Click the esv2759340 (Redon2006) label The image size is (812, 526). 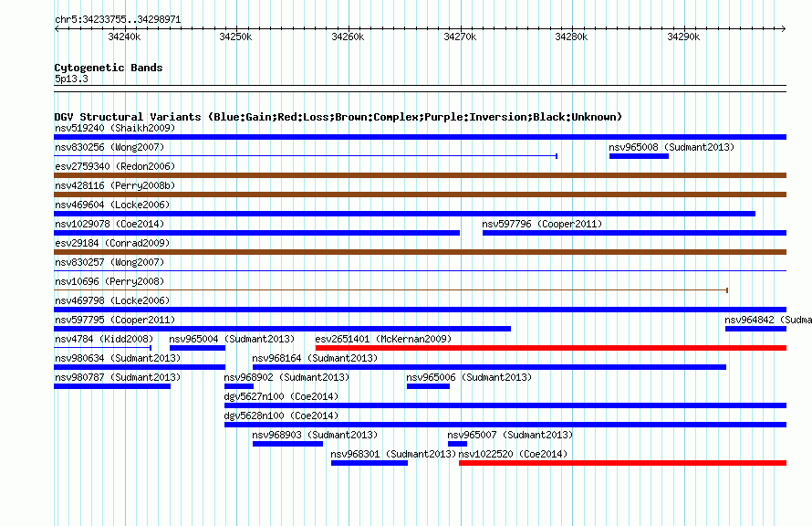pos(115,166)
